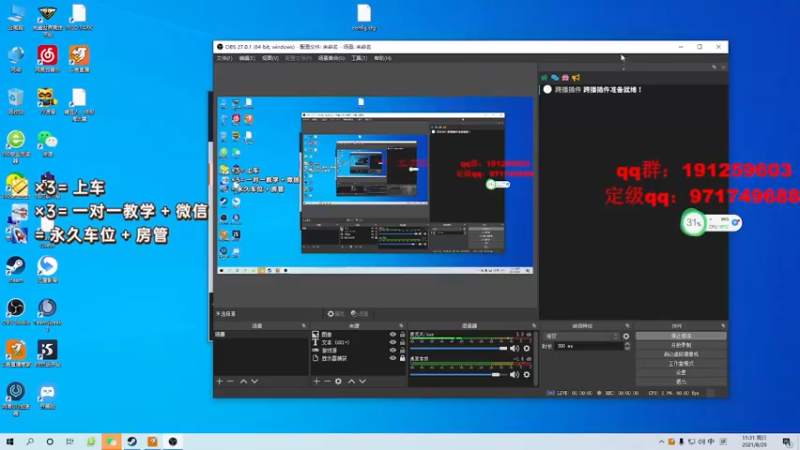Pop out the audio mixer dock panel
The image size is (800, 450).
coord(534,326)
